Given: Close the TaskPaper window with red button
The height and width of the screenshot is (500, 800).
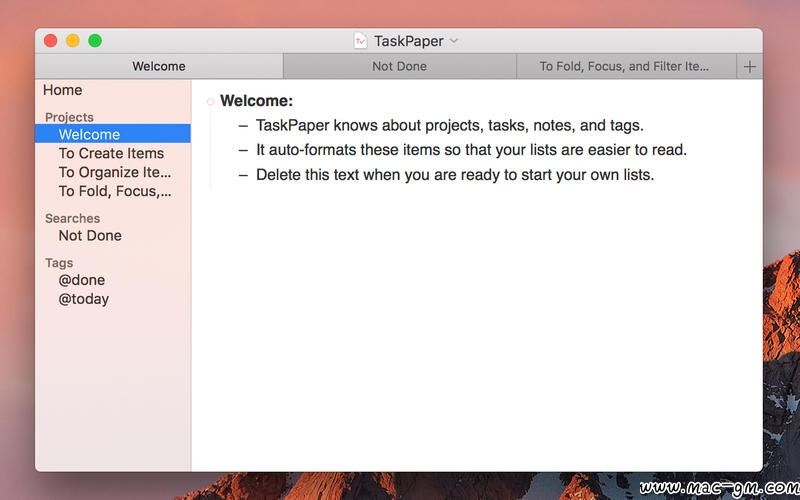Looking at the screenshot, I should (x=51, y=40).
